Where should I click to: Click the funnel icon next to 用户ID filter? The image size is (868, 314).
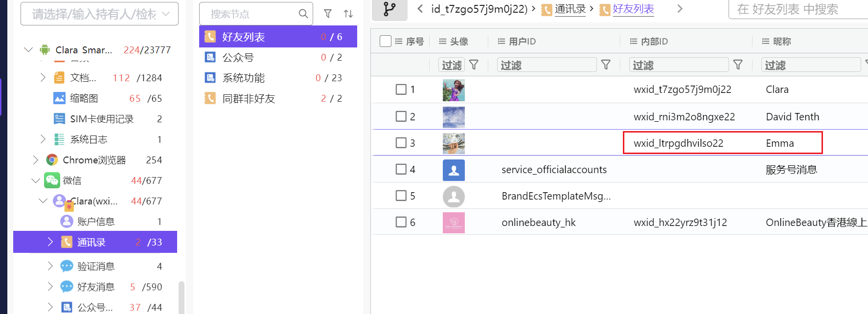point(606,65)
